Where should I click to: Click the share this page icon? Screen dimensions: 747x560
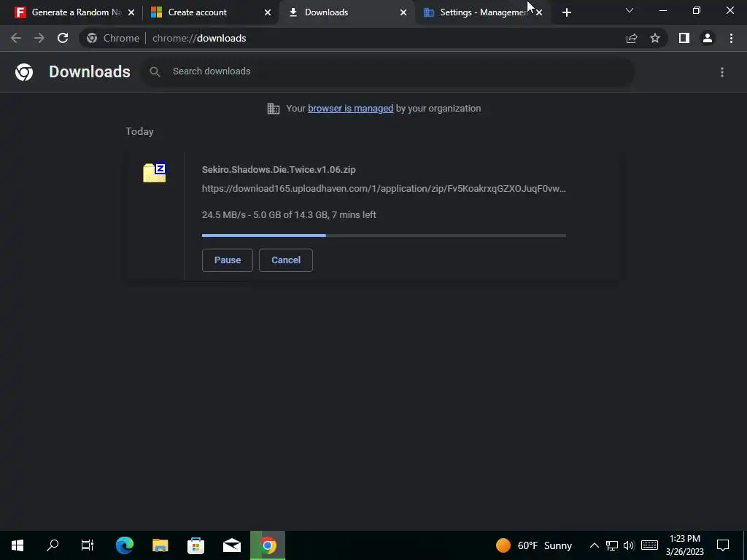click(x=632, y=38)
